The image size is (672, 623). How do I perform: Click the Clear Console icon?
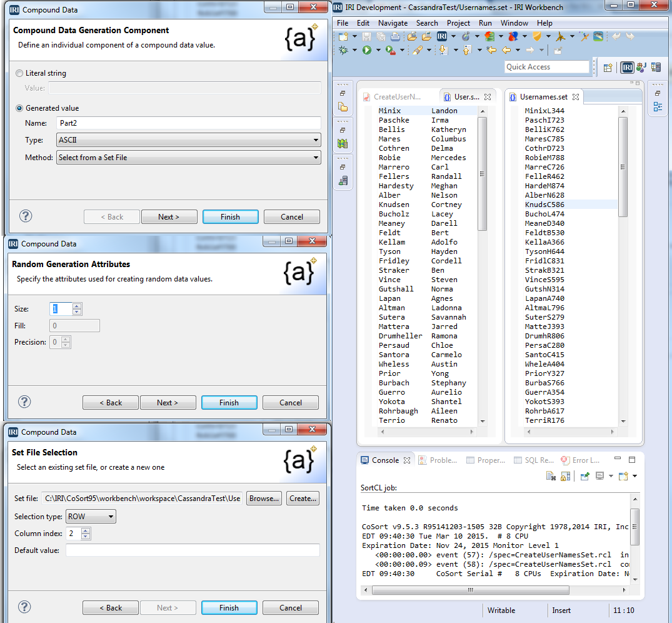[x=551, y=476]
